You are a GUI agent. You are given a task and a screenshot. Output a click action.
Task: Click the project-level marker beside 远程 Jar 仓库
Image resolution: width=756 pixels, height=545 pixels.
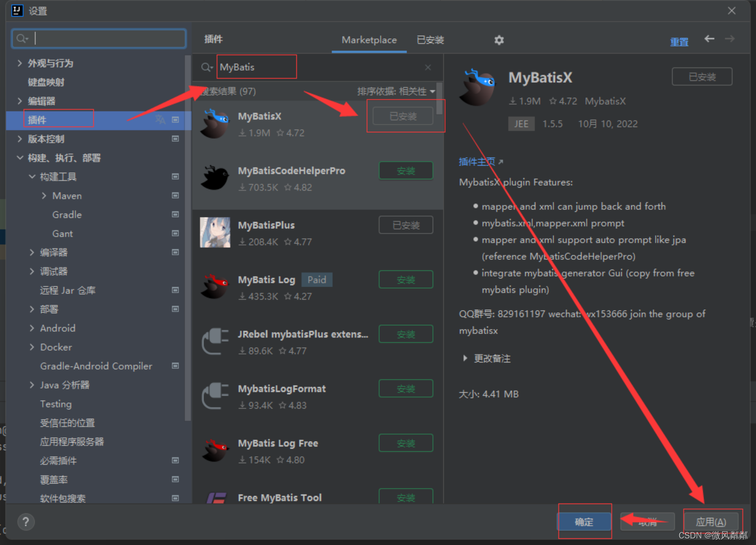coord(175,290)
